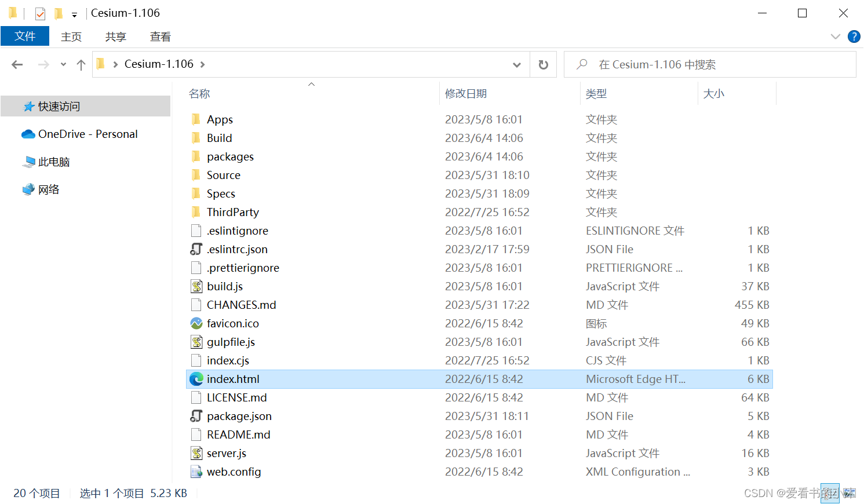The height and width of the screenshot is (504, 864).
Task: Click the 2023/5/31 18:11 date cell
Action: click(487, 416)
